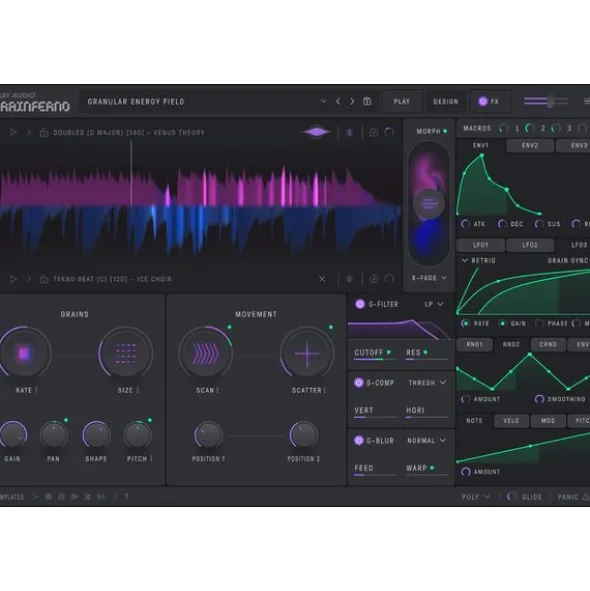The image size is (590, 591).
Task: Play the Doubles Venus Theory sample
Action: pyautogui.click(x=13, y=132)
